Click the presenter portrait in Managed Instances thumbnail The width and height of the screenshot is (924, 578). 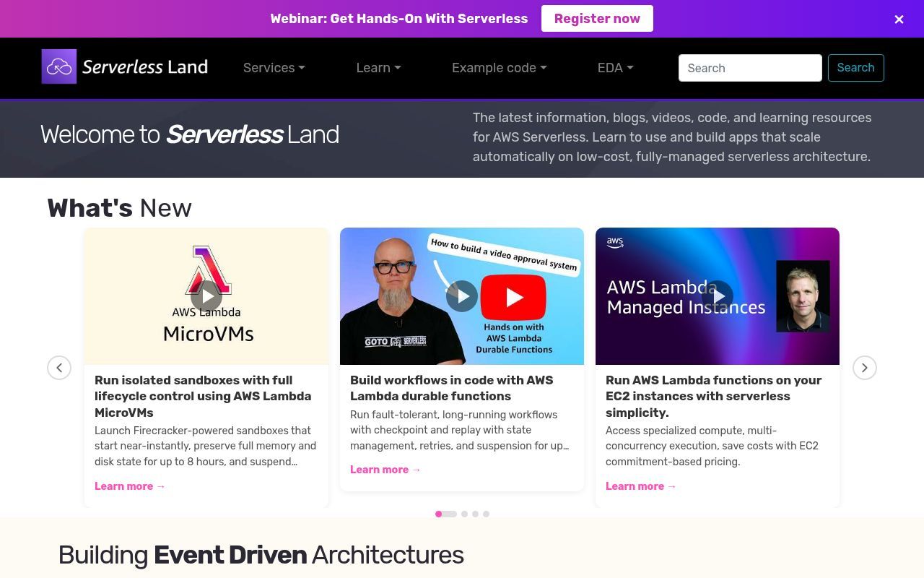pos(803,296)
